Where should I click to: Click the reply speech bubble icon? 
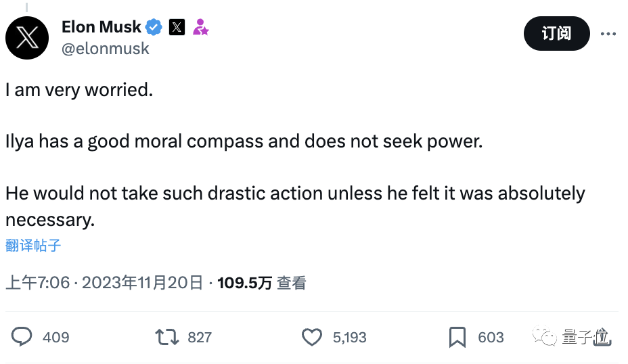22,337
